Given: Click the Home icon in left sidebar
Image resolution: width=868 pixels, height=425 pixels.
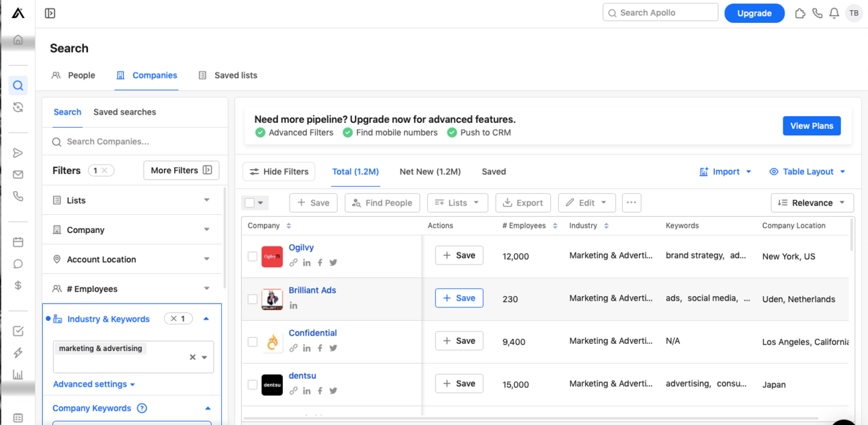Looking at the screenshot, I should (18, 40).
